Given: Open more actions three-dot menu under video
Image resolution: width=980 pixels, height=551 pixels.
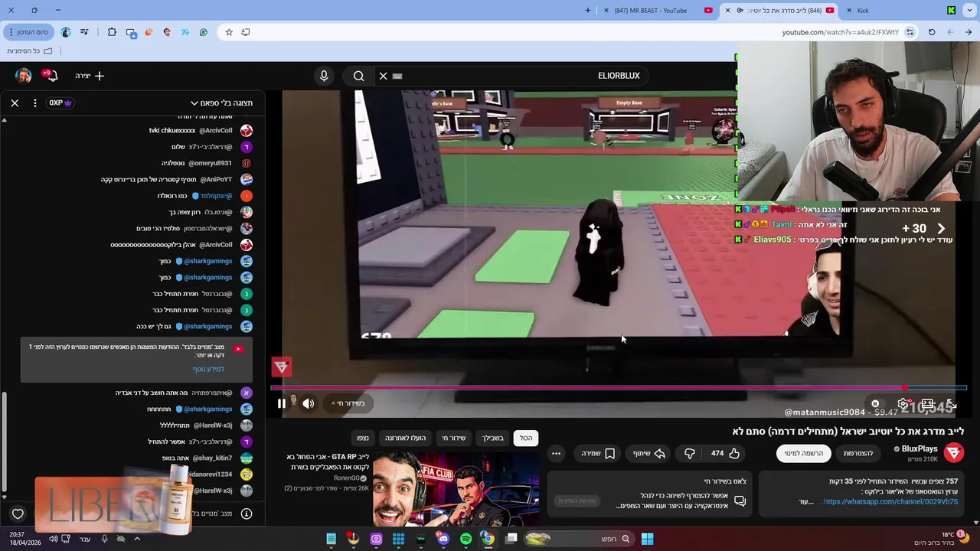Looking at the screenshot, I should (x=557, y=453).
